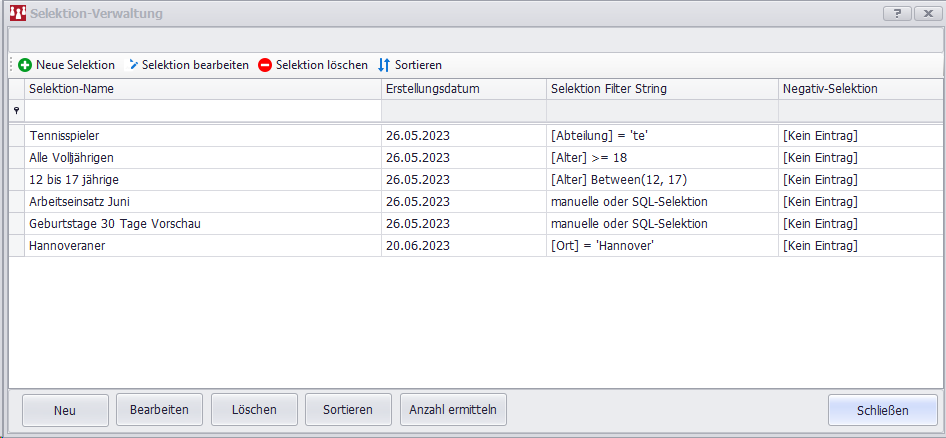The height and width of the screenshot is (438, 946).
Task: Click the Selektion Filter String column header
Action: tap(661, 89)
